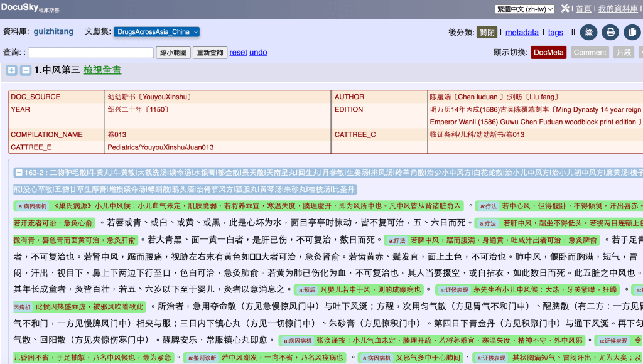Open the DrugsAcrossAsia_China corpus dropdown
The width and height of the screenshot is (643, 364).
[156, 32]
